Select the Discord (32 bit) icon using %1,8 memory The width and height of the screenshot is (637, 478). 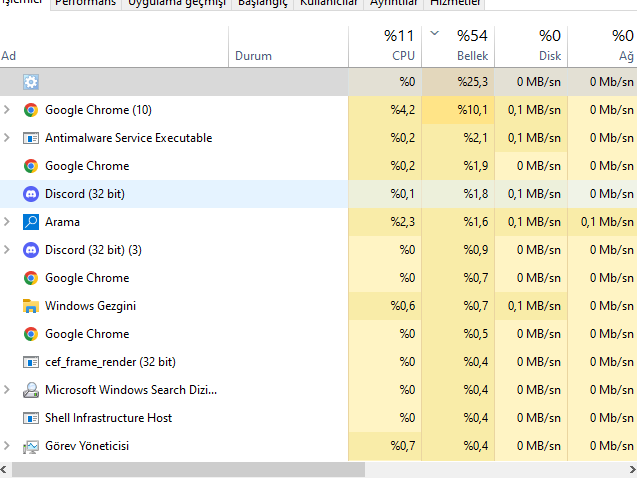tap(31, 194)
